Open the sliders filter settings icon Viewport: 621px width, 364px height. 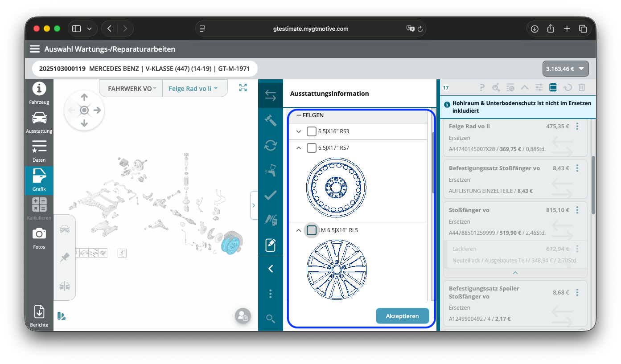coord(539,88)
